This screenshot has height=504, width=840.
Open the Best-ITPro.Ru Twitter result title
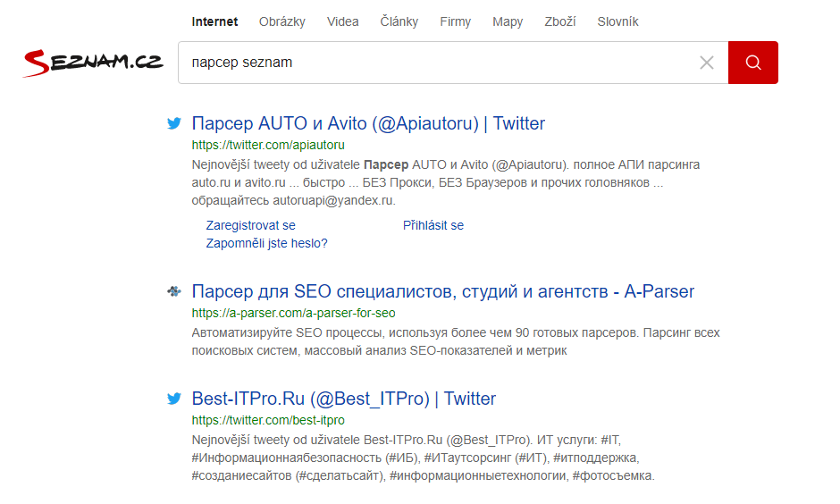[x=344, y=399]
